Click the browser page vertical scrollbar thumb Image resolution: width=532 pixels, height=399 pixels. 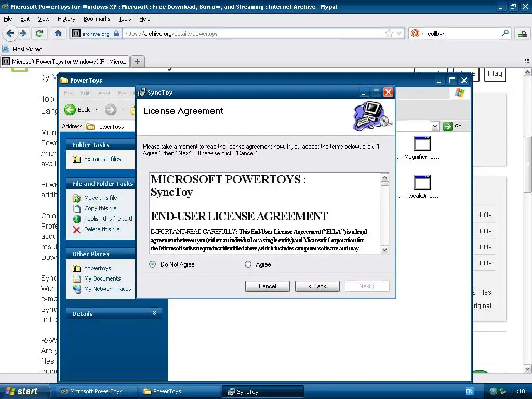[527, 164]
